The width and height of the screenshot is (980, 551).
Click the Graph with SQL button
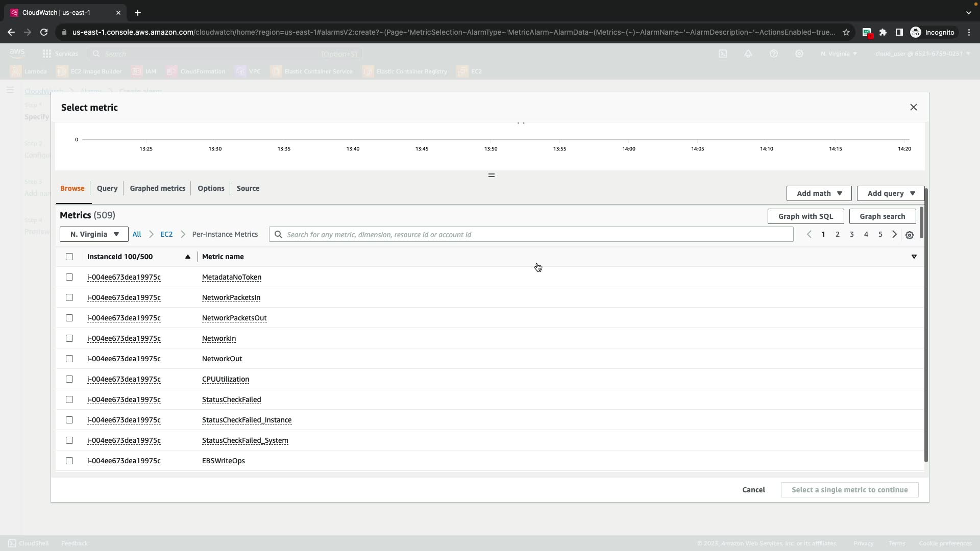point(805,216)
